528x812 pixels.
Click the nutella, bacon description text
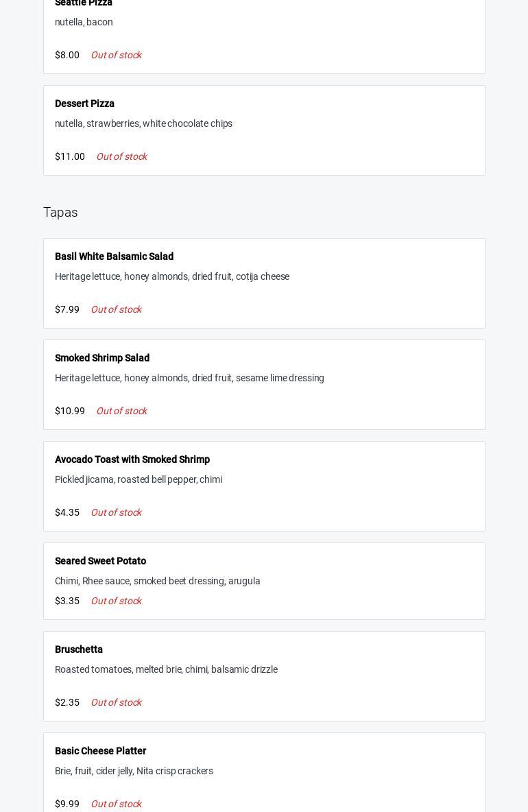pyautogui.click(x=84, y=22)
